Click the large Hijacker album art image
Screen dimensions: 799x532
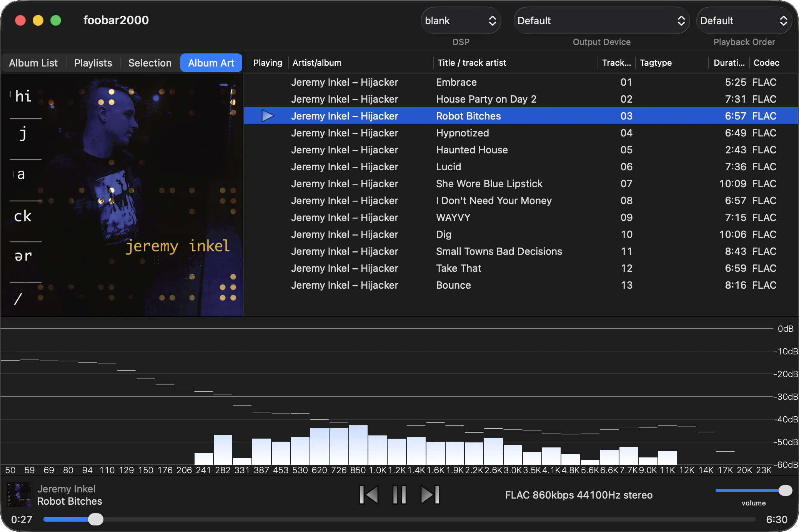[122, 195]
